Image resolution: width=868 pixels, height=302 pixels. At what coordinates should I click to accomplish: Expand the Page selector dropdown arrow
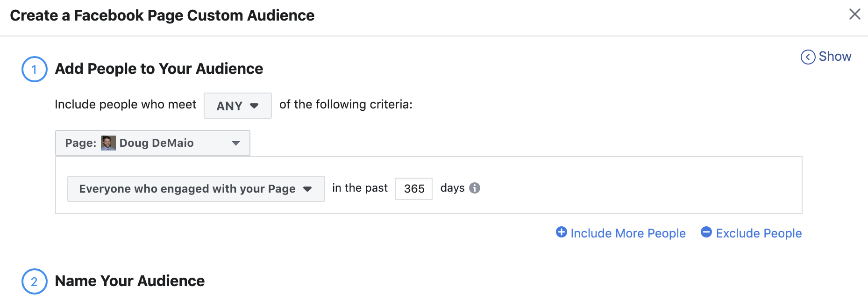click(x=236, y=143)
